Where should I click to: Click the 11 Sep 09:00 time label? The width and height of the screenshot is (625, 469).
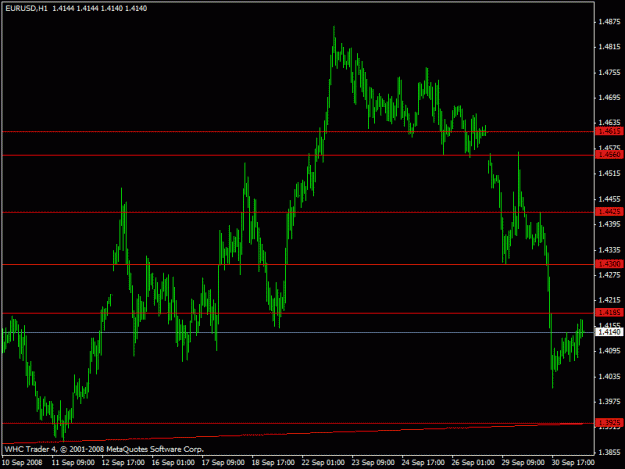coord(73,463)
